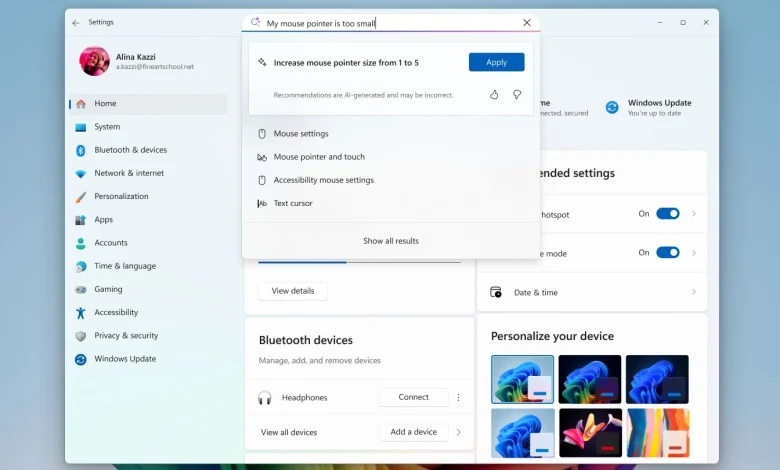Apply the mouse pointer size increase

(x=496, y=62)
